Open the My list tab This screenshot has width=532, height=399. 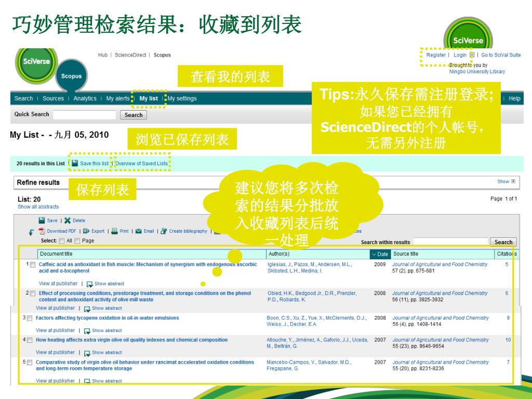point(149,98)
